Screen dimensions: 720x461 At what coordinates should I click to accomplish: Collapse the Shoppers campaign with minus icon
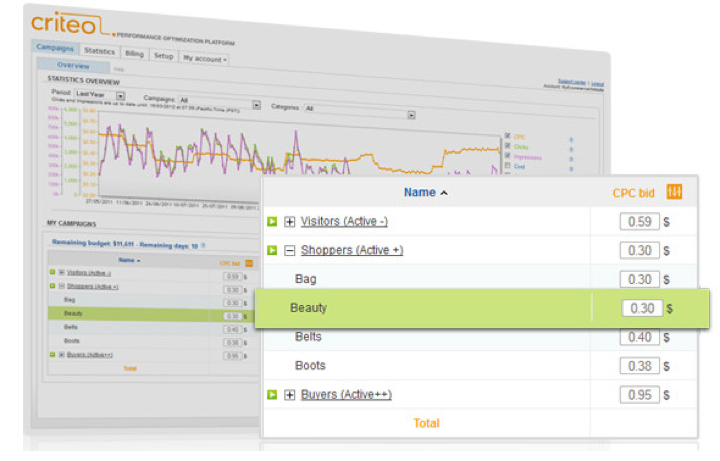click(x=290, y=250)
